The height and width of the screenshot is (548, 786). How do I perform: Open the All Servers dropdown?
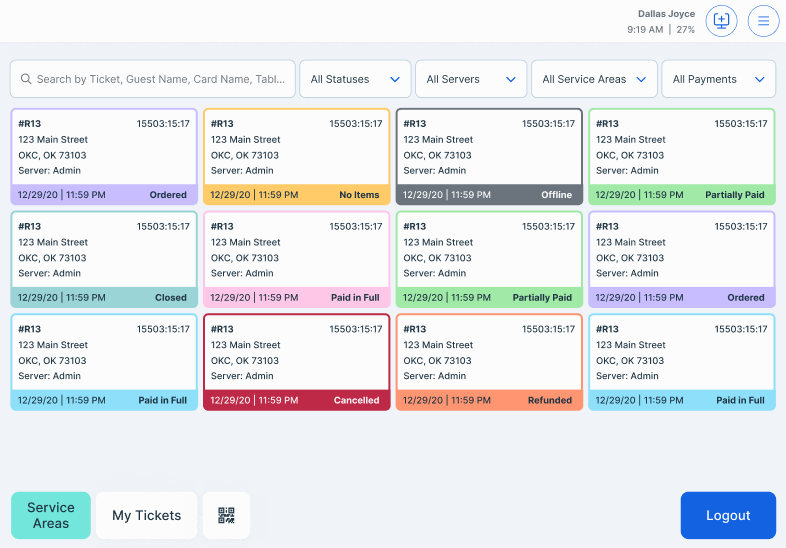[x=471, y=79]
